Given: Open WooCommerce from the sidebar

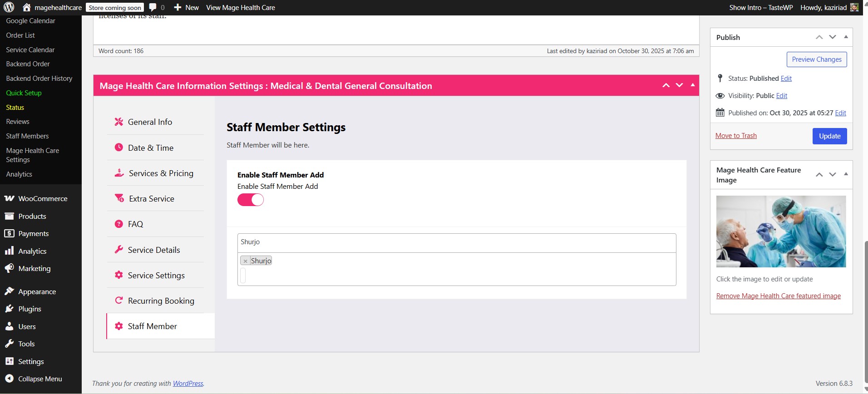Looking at the screenshot, I should coord(42,198).
